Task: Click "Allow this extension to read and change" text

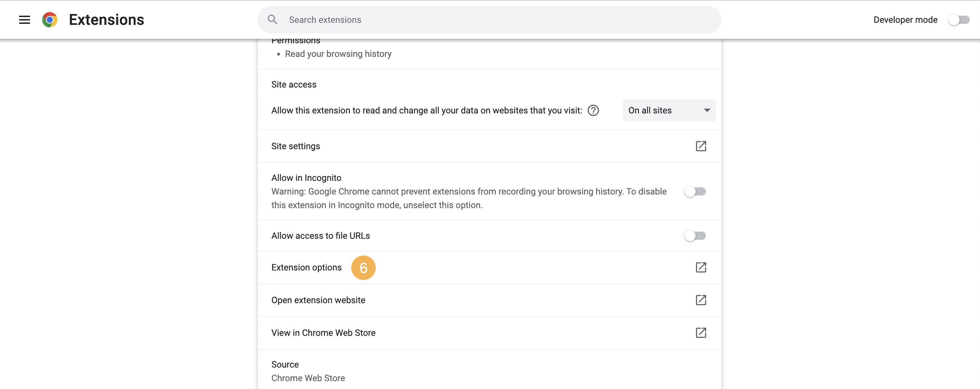Action: 427,111
